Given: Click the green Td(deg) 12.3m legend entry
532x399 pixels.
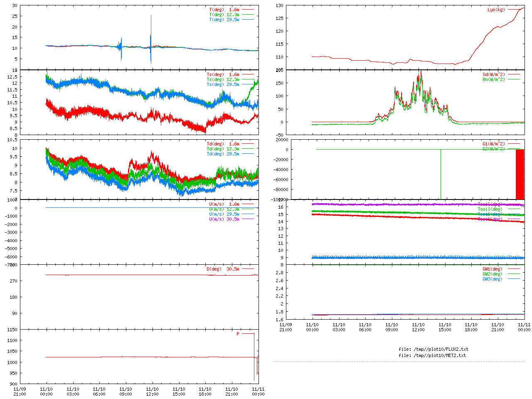Looking at the screenshot, I should tap(223, 149).
